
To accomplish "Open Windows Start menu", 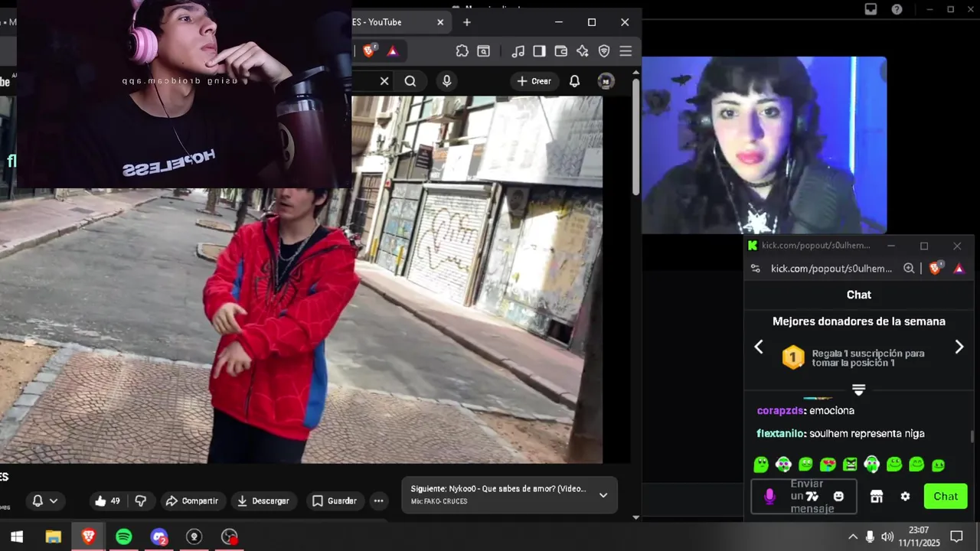I will click(x=17, y=536).
